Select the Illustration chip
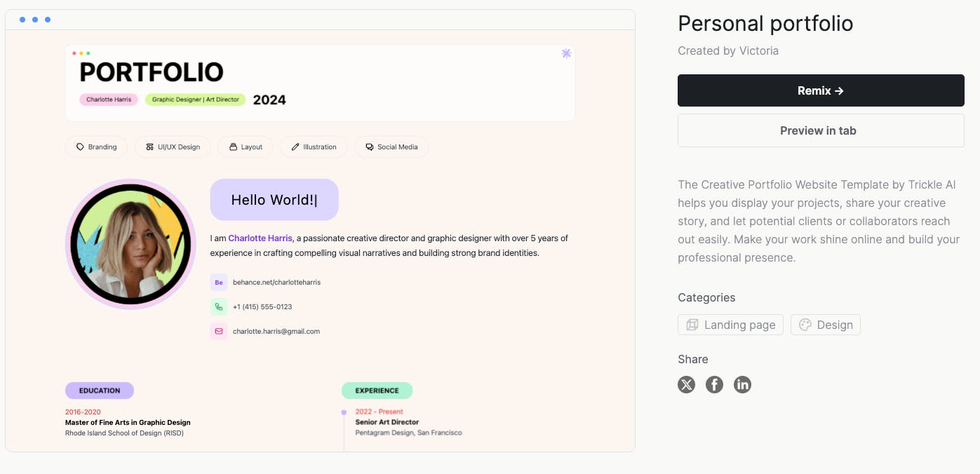The height and width of the screenshot is (474, 980). click(x=314, y=147)
